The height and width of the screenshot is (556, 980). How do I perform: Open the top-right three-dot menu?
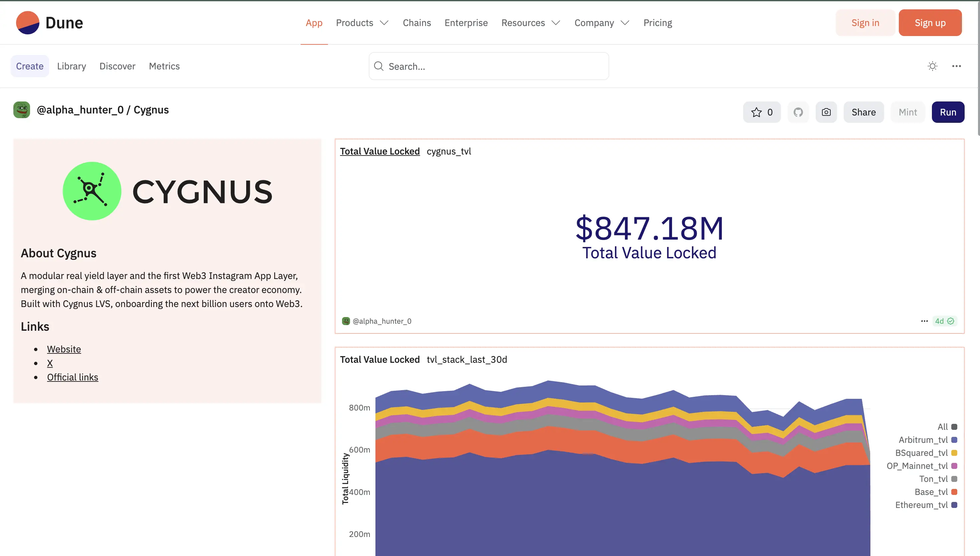[x=956, y=66]
